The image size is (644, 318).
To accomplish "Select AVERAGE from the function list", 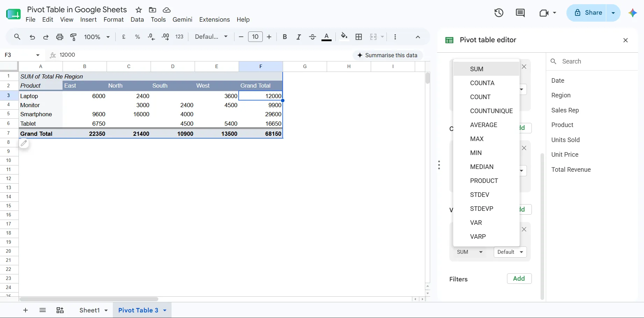I will click(486, 125).
